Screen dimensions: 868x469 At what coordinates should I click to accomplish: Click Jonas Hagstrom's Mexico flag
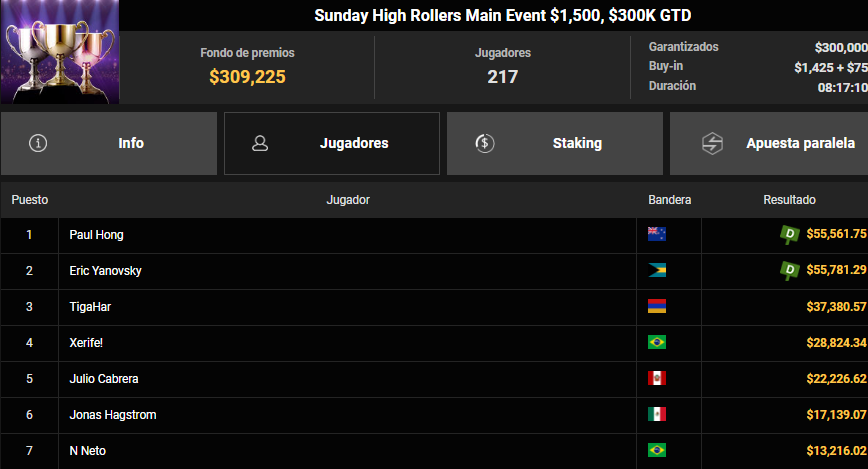pyautogui.click(x=657, y=414)
